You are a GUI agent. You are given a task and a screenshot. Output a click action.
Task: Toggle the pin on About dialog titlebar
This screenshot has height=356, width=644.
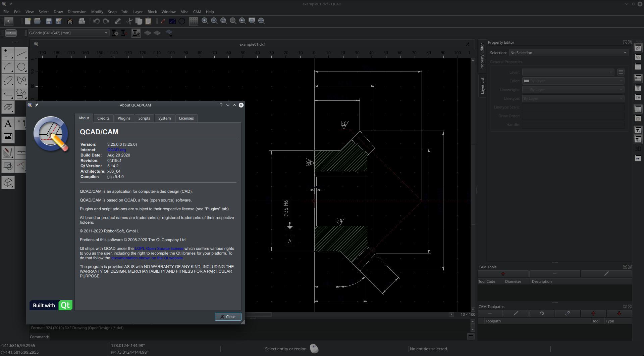point(37,105)
